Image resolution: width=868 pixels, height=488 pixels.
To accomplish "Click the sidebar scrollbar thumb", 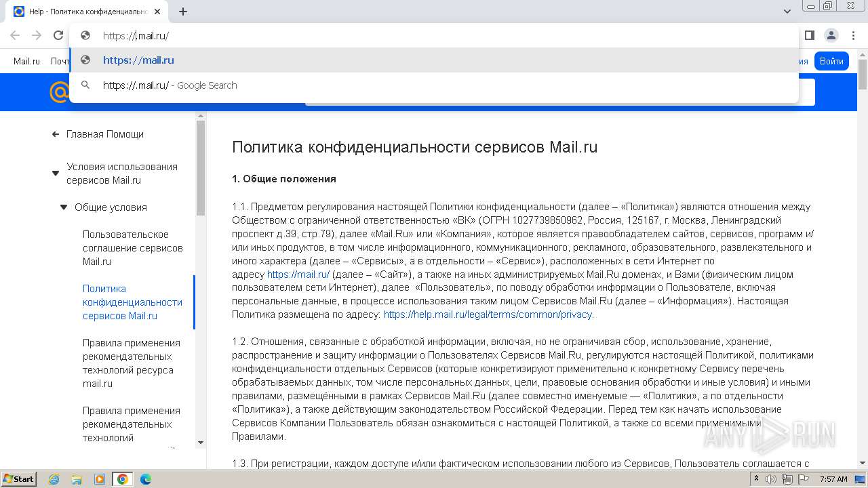I will tap(201, 168).
